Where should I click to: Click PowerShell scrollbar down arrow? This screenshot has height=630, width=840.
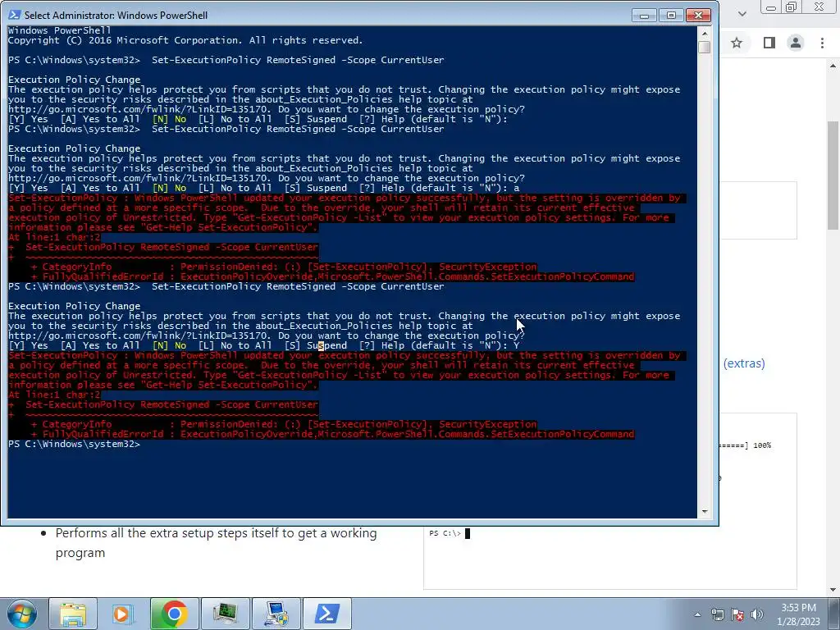705,512
